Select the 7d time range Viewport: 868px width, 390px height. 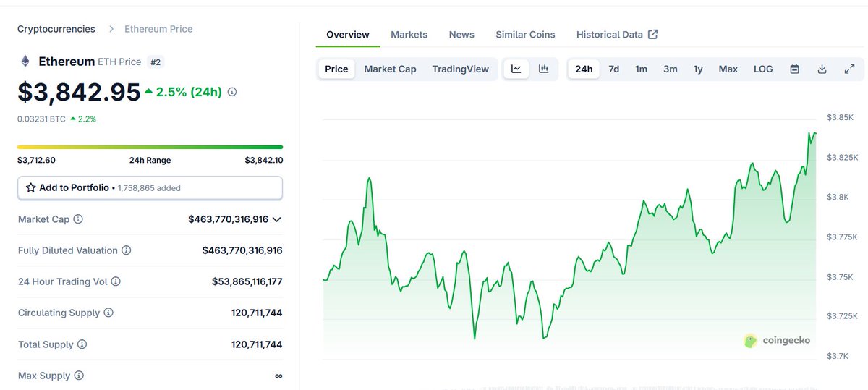613,69
